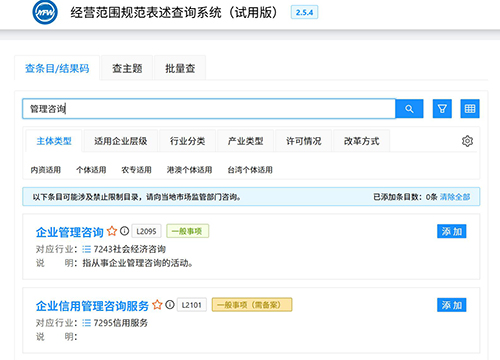Open the settings gear icon

[x=467, y=141]
